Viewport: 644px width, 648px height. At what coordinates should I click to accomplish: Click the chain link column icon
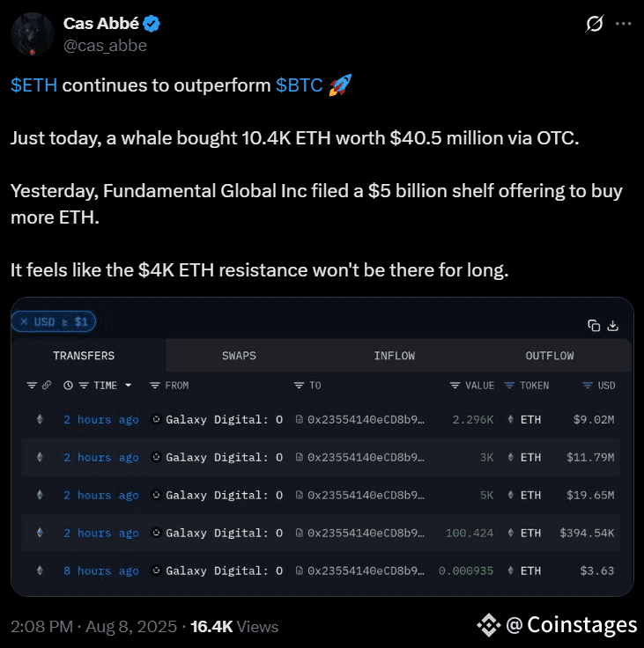pyautogui.click(x=47, y=385)
